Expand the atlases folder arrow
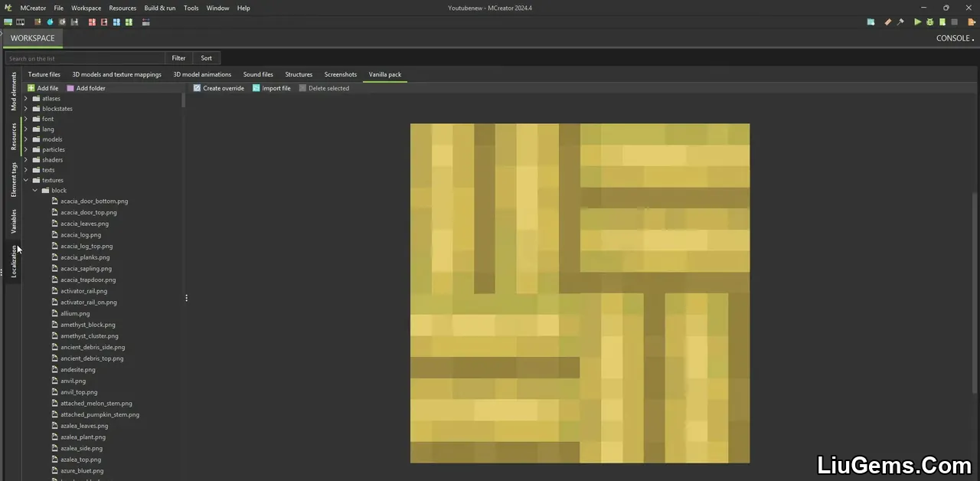980x481 pixels. point(26,98)
